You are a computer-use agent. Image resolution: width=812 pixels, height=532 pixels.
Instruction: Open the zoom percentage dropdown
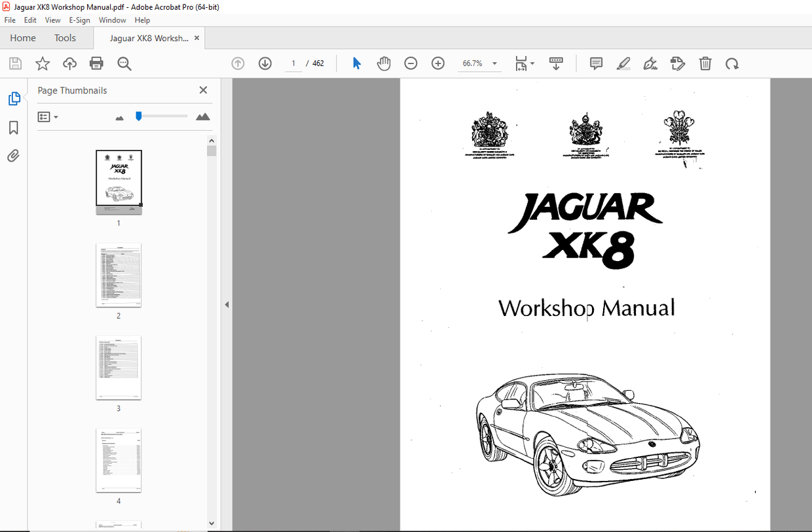[494, 63]
